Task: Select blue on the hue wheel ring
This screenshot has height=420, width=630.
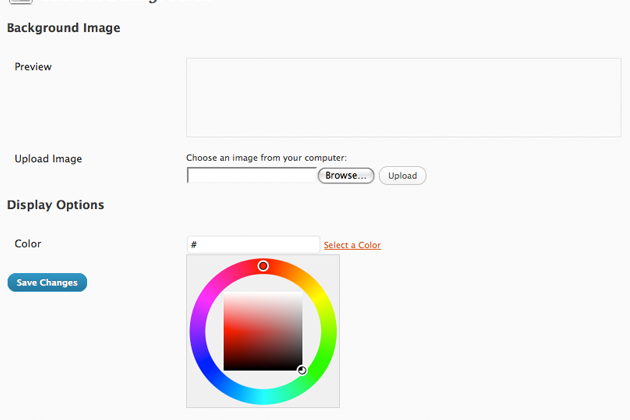Action: [x=206, y=364]
